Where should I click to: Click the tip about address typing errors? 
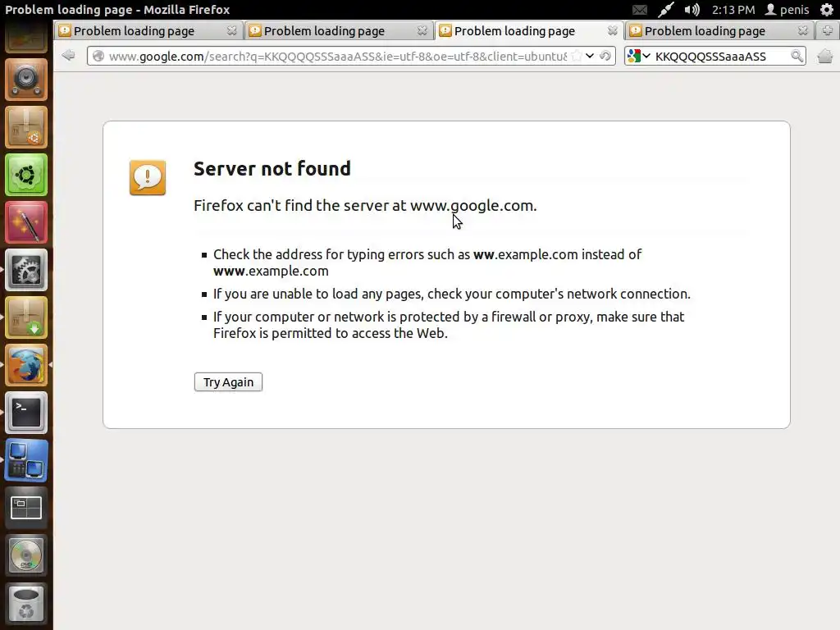[x=427, y=262]
